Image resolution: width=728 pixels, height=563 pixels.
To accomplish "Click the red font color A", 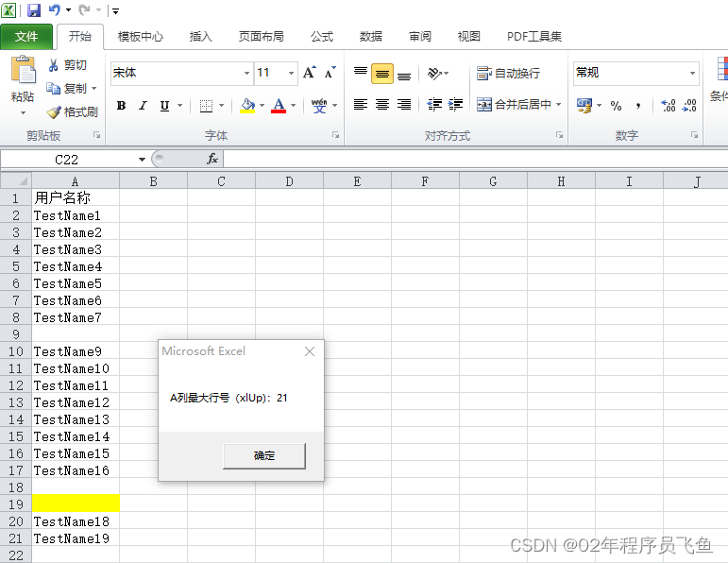I will click(x=279, y=106).
